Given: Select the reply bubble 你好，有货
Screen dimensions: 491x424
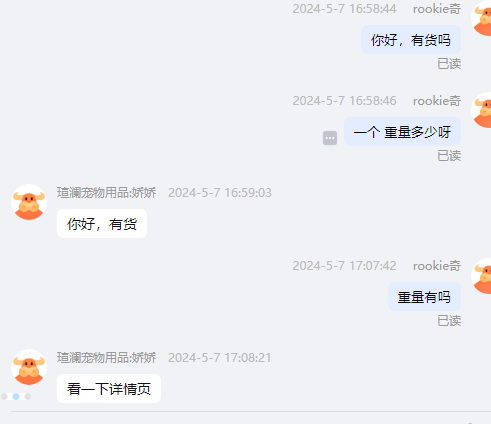Looking at the screenshot, I should pos(102,224).
